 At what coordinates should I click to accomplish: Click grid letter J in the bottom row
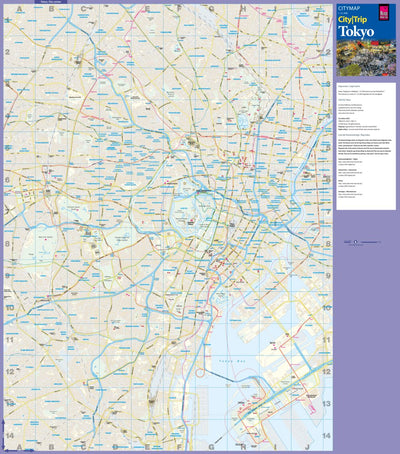[x=307, y=447]
